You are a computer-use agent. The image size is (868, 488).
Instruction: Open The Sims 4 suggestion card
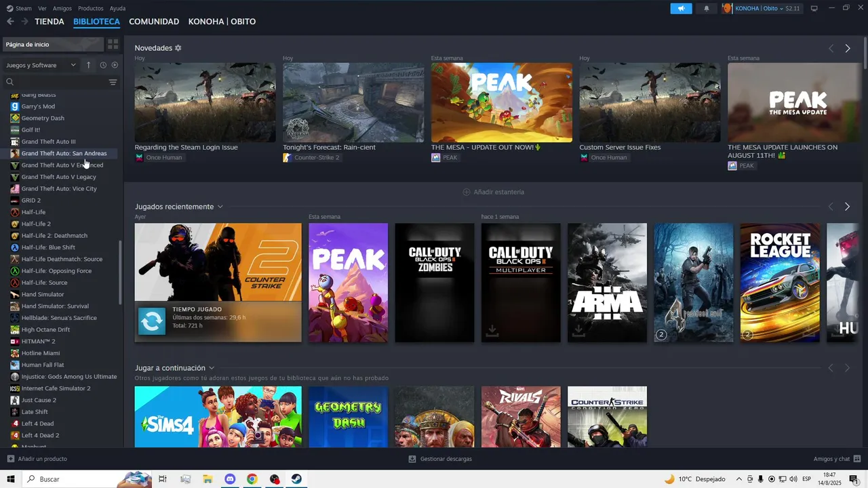click(x=218, y=417)
